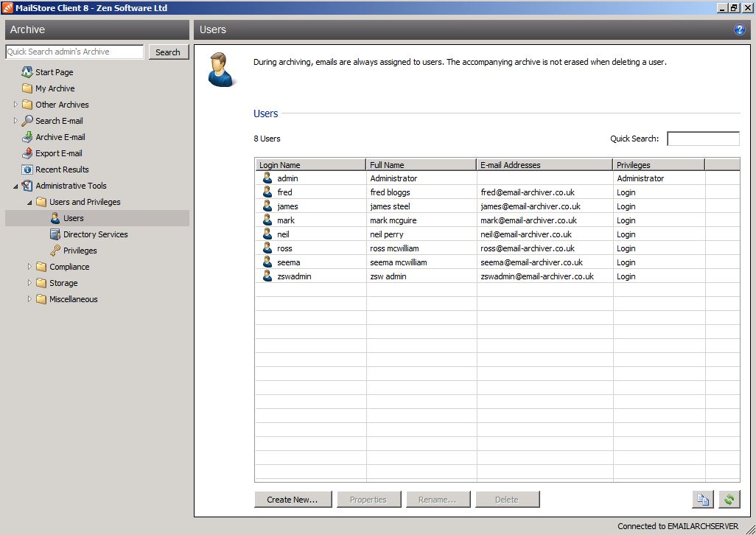Expand the Compliance tree node
Screen dimensions: 756x535
tap(29, 267)
